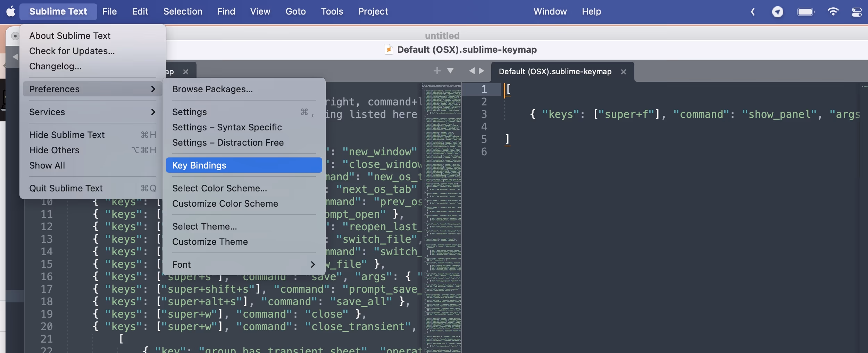Viewport: 868px width, 353px height.
Task: Open Settings – Distraction Free
Action: coord(244,143)
